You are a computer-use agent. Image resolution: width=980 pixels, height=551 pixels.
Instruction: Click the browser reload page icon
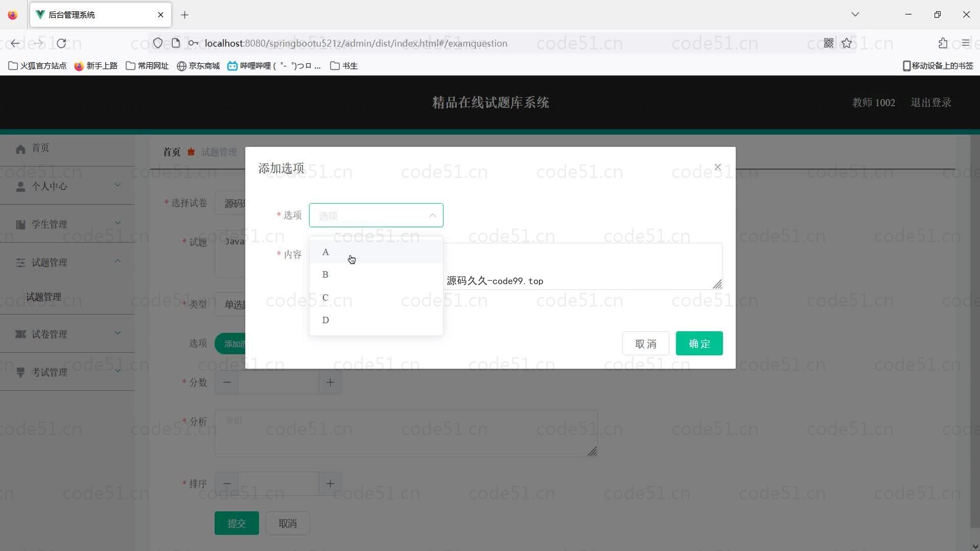[x=61, y=43]
